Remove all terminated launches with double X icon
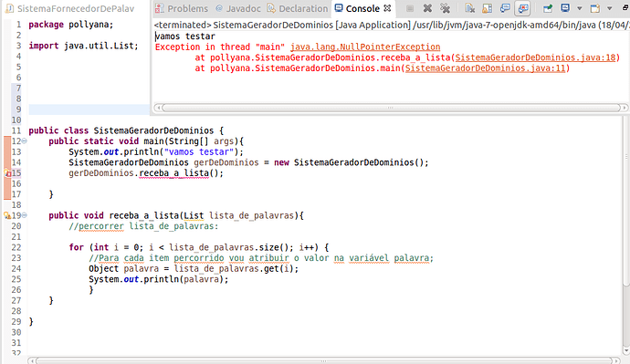The width and height of the screenshot is (630, 364). [x=445, y=8]
